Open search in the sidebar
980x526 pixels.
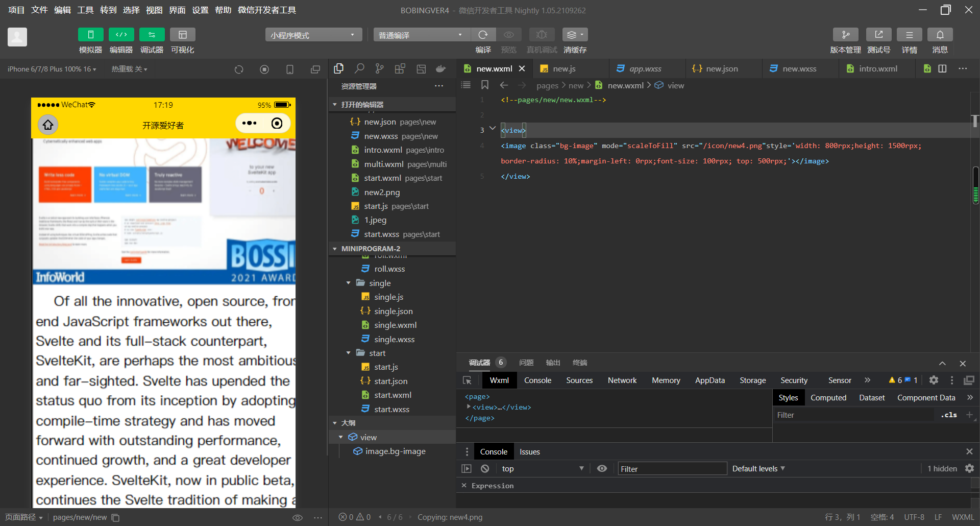(x=359, y=68)
